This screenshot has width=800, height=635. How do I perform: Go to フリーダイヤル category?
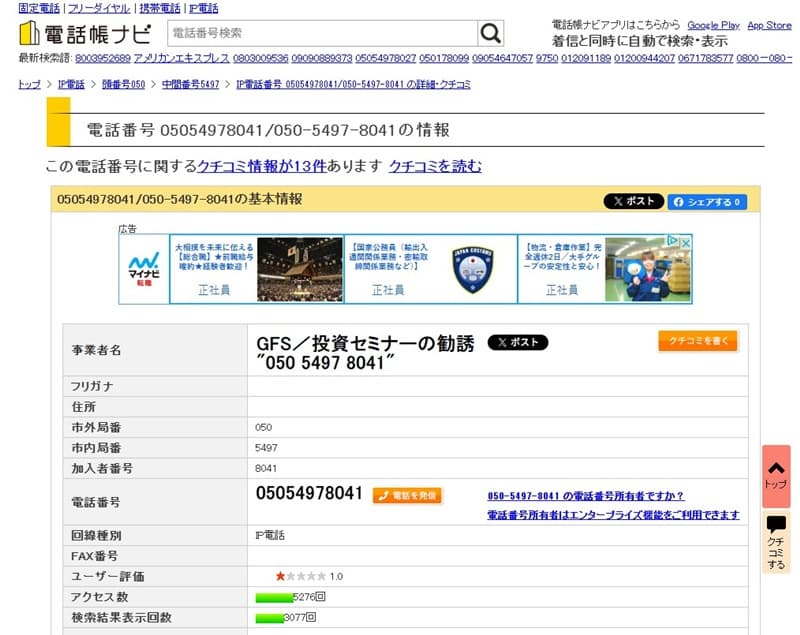(x=96, y=8)
